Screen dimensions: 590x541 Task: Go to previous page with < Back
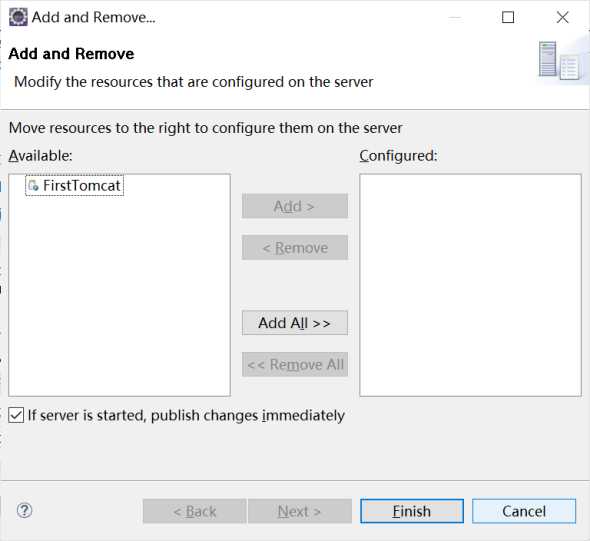click(x=195, y=511)
